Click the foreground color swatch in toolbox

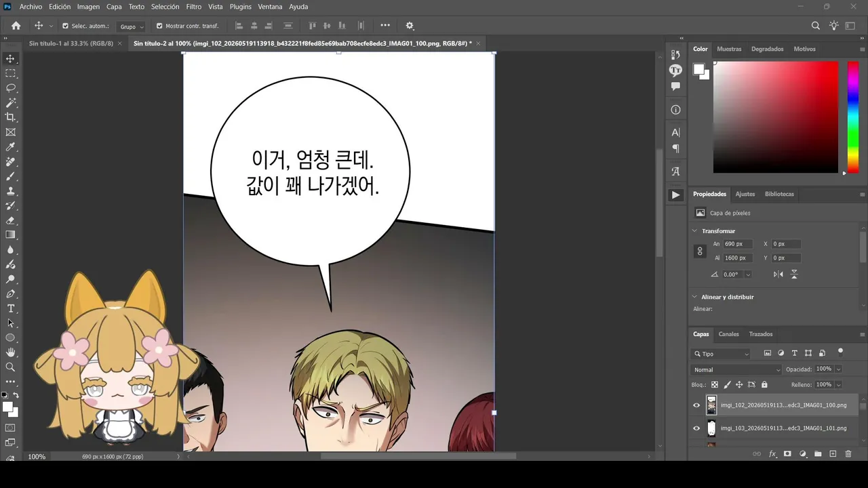click(7, 407)
